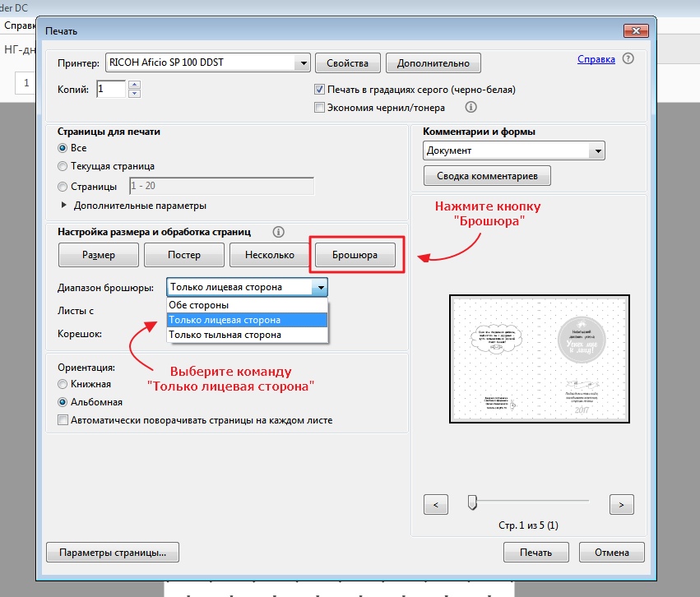Click the Печать button

point(535,553)
